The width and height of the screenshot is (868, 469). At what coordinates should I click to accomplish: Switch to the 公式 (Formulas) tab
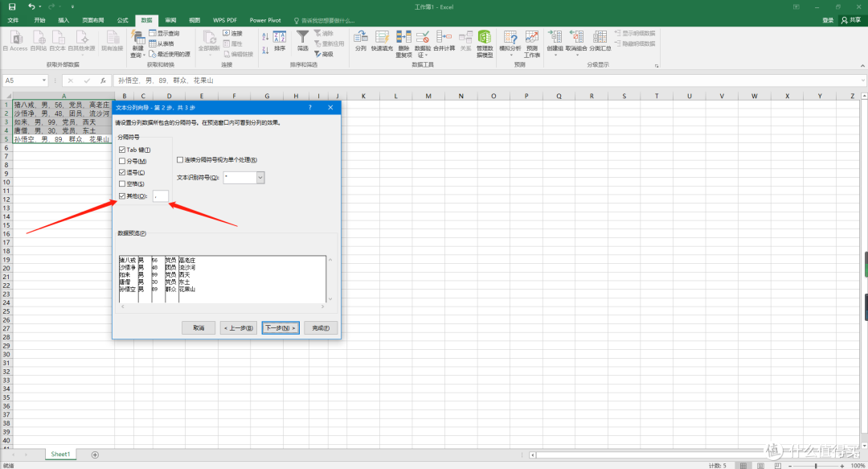coord(123,20)
